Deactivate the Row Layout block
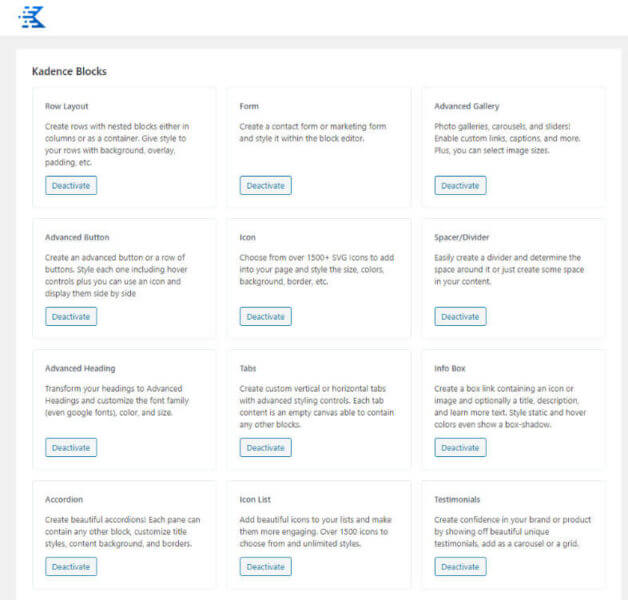 pyautogui.click(x=71, y=185)
